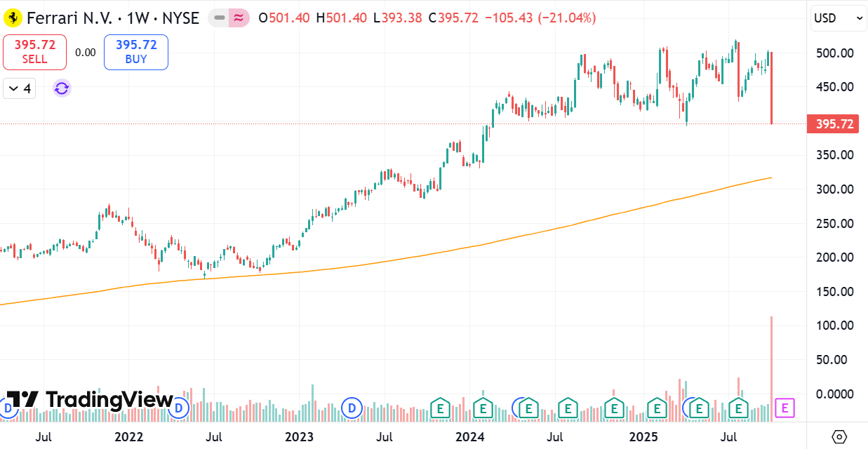Click the Ferrari logo icon
The height and width of the screenshot is (449, 868).
13,18
